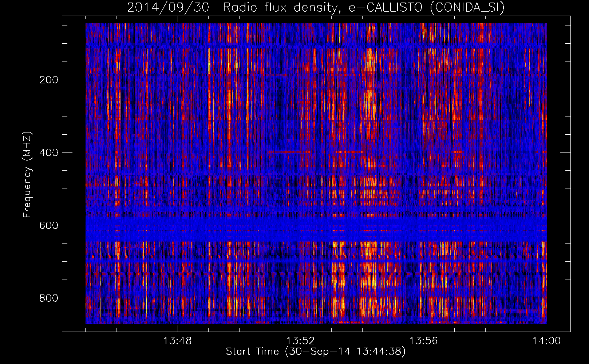Click the Start Time axis label
Screen dimensions: 589x364
[316, 352]
